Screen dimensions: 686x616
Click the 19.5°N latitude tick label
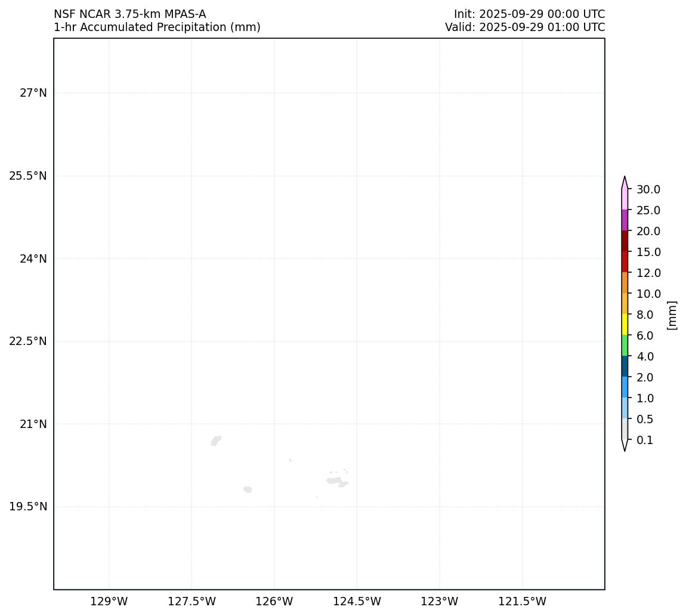[28, 507]
